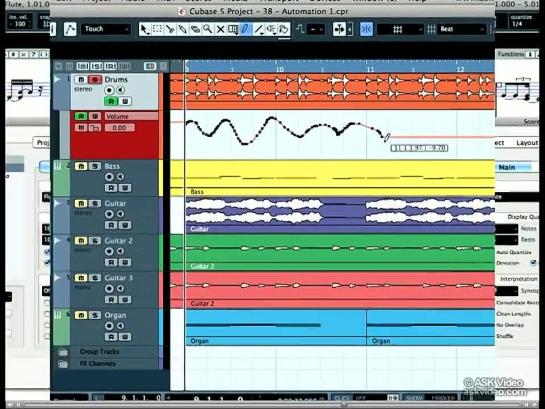This screenshot has height=409, width=545.
Task: Expand the Guitar track disclosure arrow
Action: (58, 203)
